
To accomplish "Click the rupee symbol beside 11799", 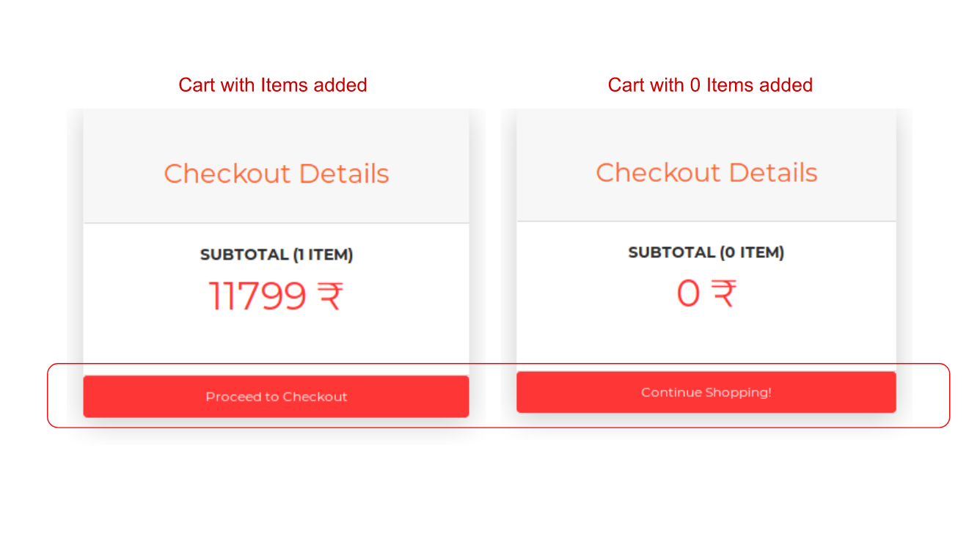I will coord(330,297).
